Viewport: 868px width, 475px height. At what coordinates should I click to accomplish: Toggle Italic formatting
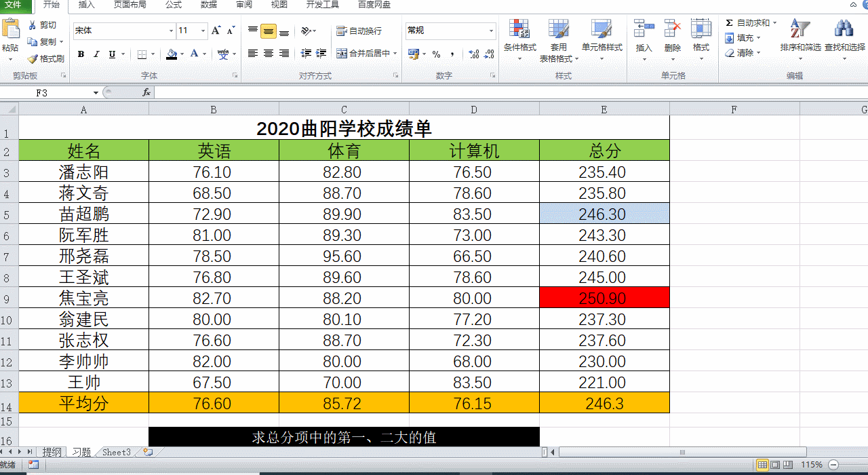coord(96,54)
